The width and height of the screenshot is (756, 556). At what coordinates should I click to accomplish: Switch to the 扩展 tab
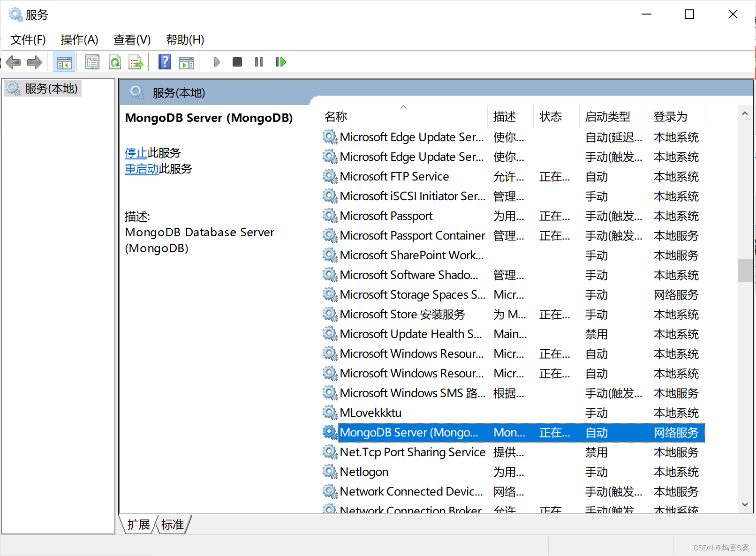tap(138, 525)
